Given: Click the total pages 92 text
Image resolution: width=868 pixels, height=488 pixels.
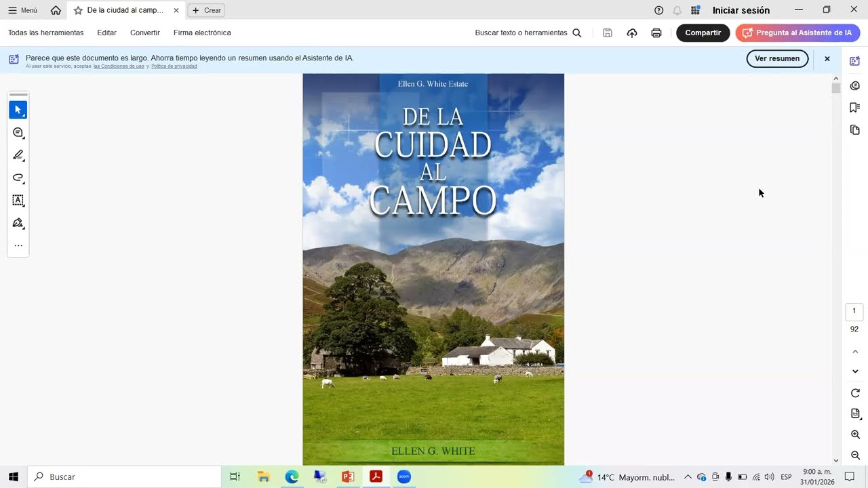Looking at the screenshot, I should pos(854,329).
